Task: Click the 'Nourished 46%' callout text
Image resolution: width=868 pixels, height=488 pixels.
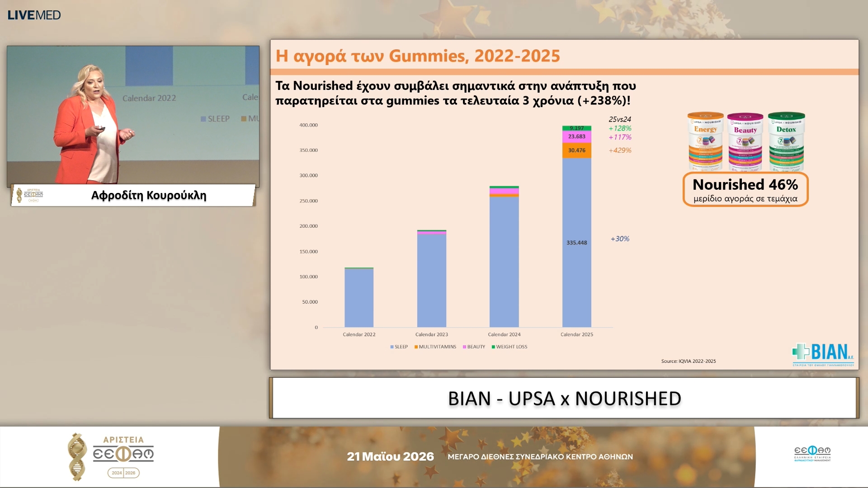Action: pyautogui.click(x=745, y=184)
